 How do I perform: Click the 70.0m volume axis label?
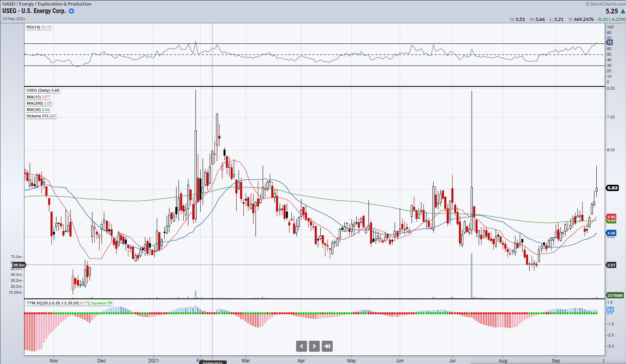(x=16, y=257)
